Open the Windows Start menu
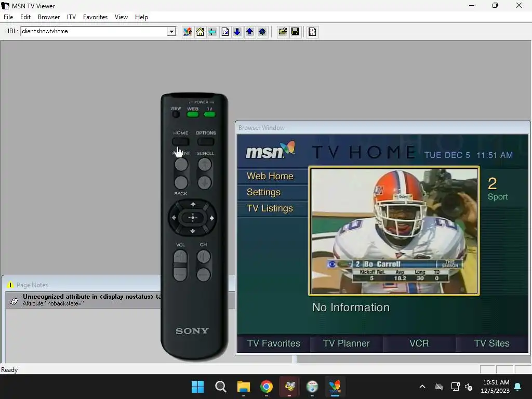 (x=197, y=387)
